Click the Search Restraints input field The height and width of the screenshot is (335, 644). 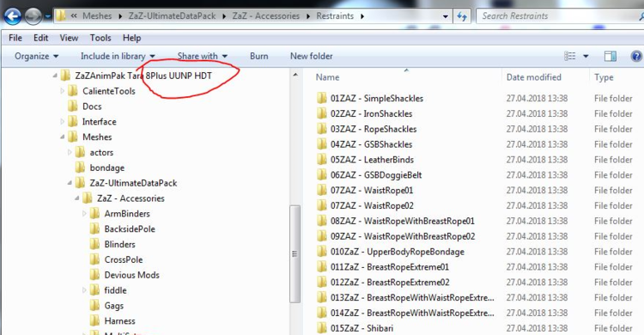pyautogui.click(x=559, y=16)
